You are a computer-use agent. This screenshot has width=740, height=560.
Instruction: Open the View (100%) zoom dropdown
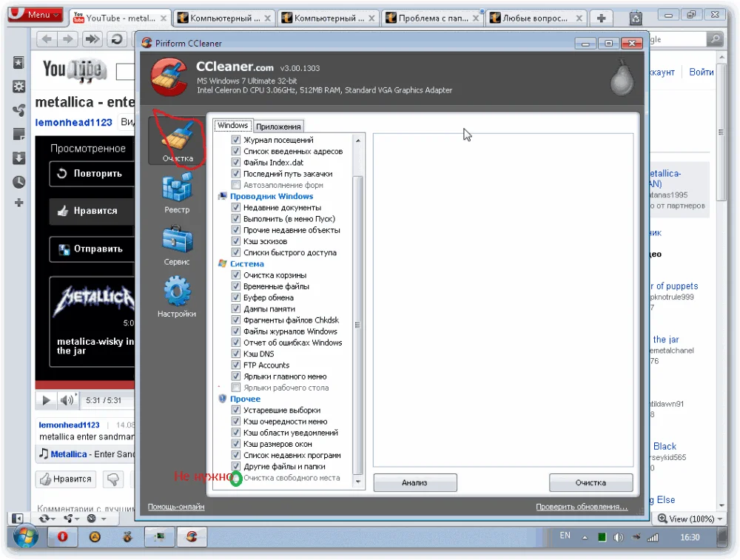(x=690, y=519)
